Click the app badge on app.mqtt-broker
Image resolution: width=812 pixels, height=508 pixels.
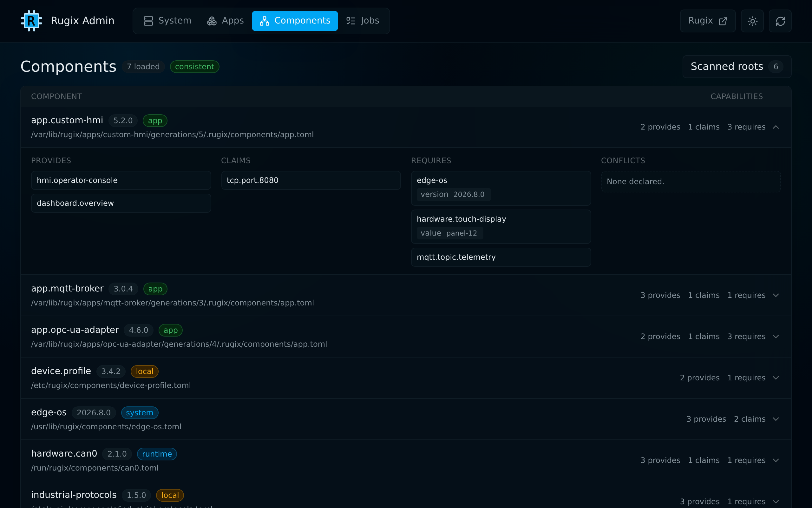pos(155,289)
